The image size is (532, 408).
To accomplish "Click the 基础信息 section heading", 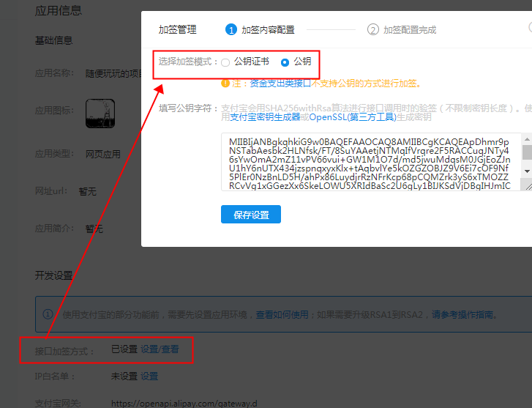I will (x=53, y=40).
